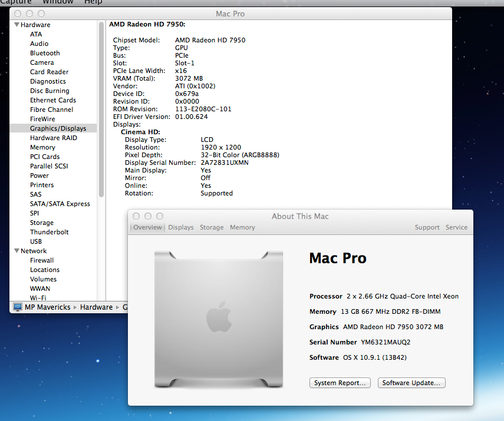The height and width of the screenshot is (421, 504).
Task: Select Volumes under Network
Action: (x=43, y=279)
